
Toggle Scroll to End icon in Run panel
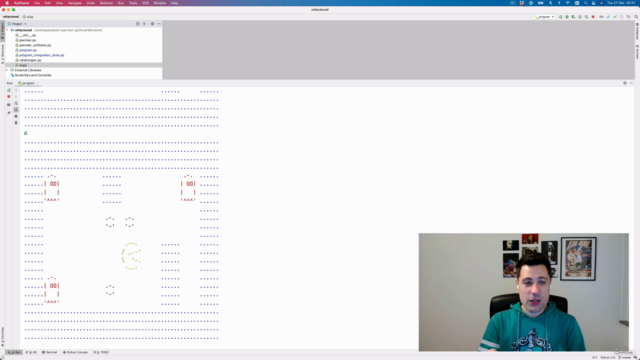(16, 110)
